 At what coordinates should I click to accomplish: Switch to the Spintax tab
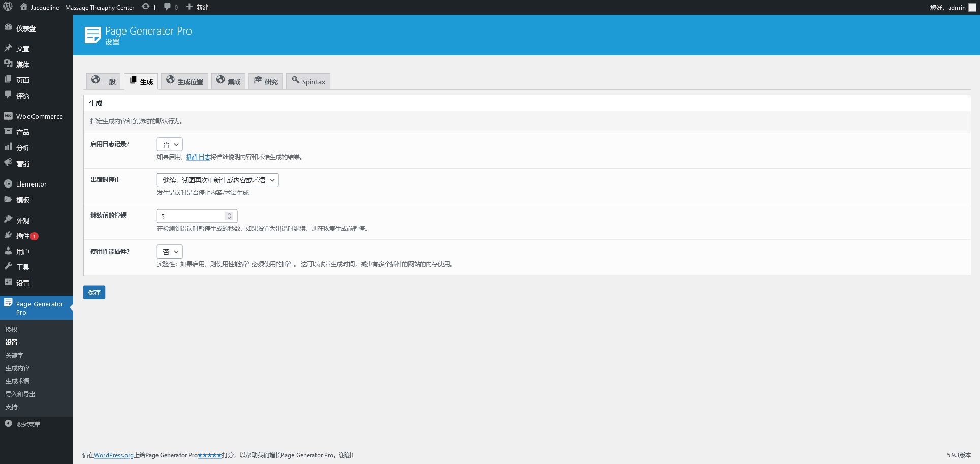point(308,81)
